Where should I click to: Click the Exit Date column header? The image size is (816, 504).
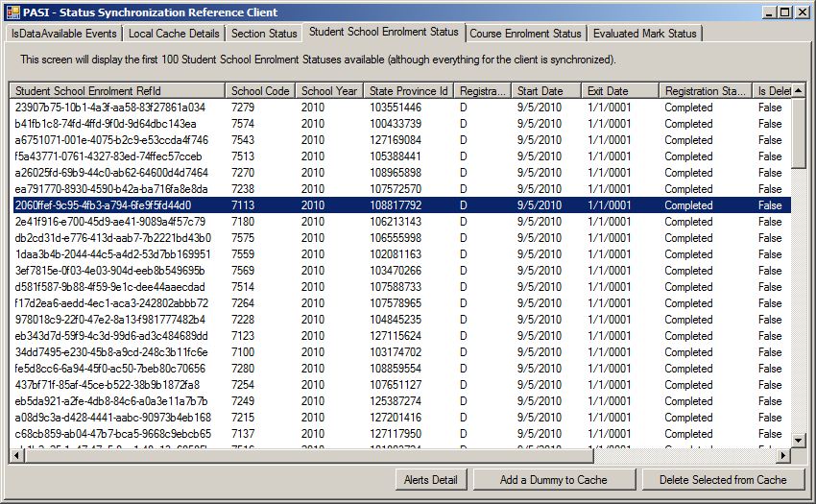(x=619, y=91)
